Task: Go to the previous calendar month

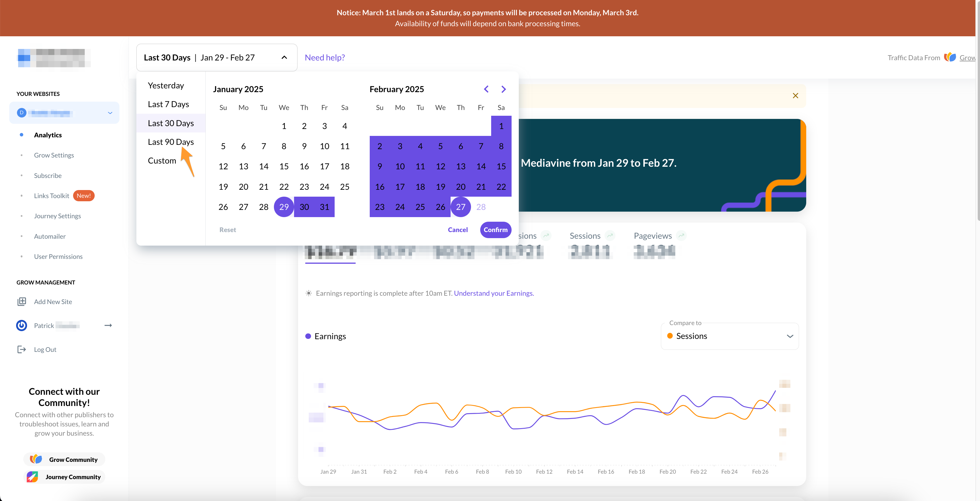Action: click(486, 89)
